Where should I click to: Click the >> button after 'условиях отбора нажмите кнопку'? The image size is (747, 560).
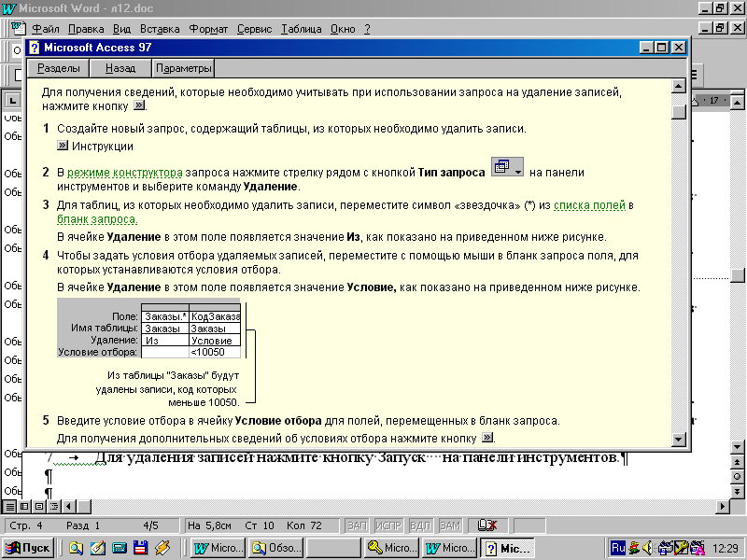tap(487, 437)
